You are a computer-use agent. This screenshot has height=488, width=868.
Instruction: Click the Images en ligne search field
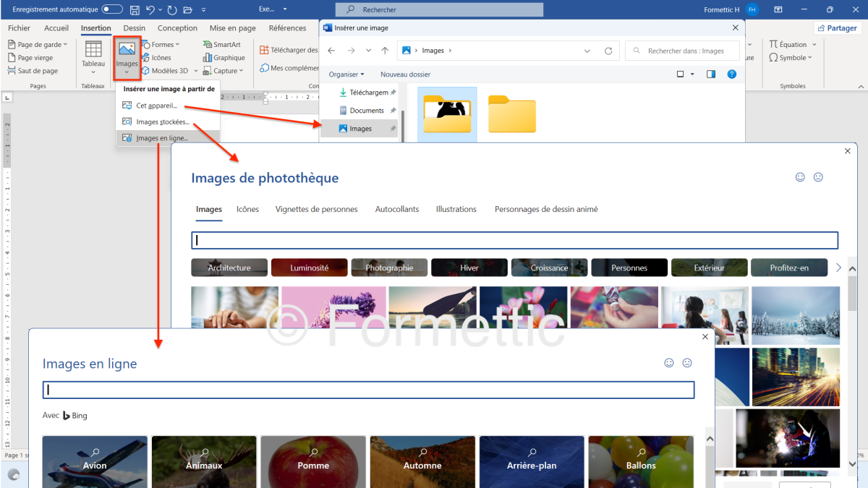click(x=368, y=390)
